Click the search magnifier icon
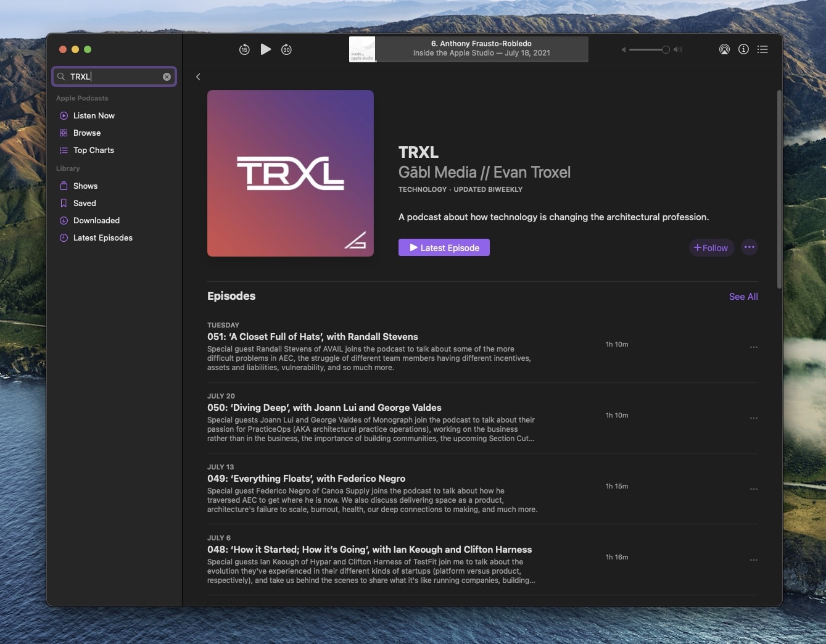Viewport: 826px width, 644px height. [x=61, y=76]
